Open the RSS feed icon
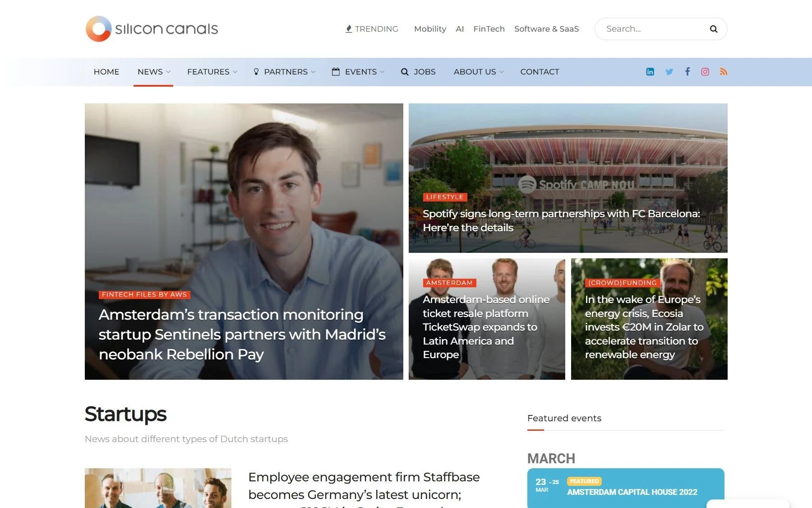 coord(724,72)
